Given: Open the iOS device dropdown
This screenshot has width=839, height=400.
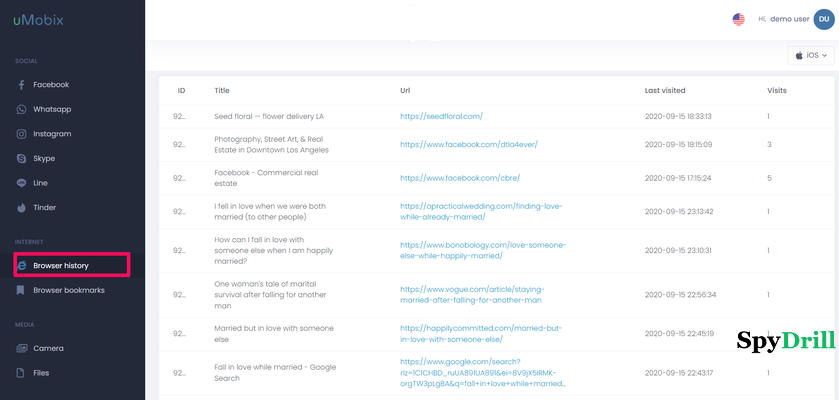Looking at the screenshot, I should [x=811, y=56].
